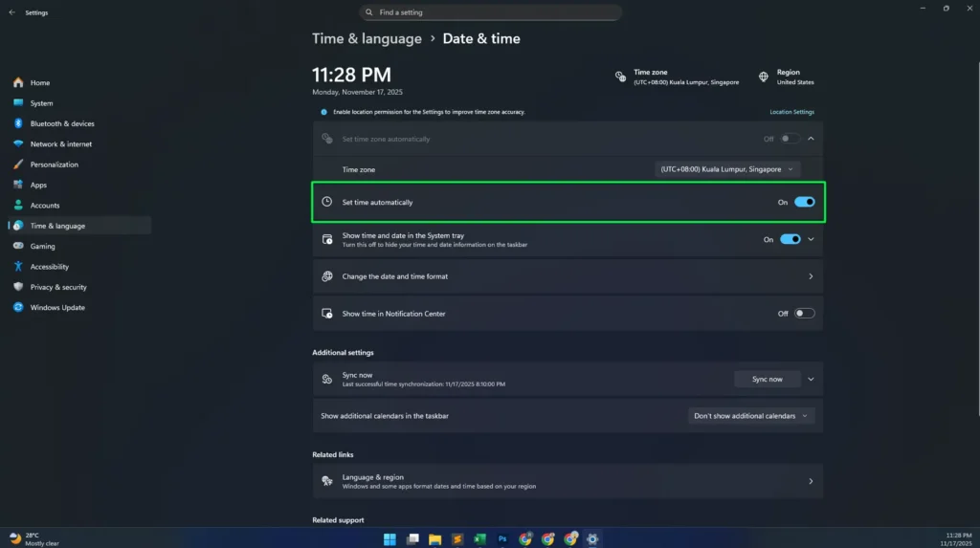
Task: Open the additional calendars dropdown
Action: [x=751, y=416]
